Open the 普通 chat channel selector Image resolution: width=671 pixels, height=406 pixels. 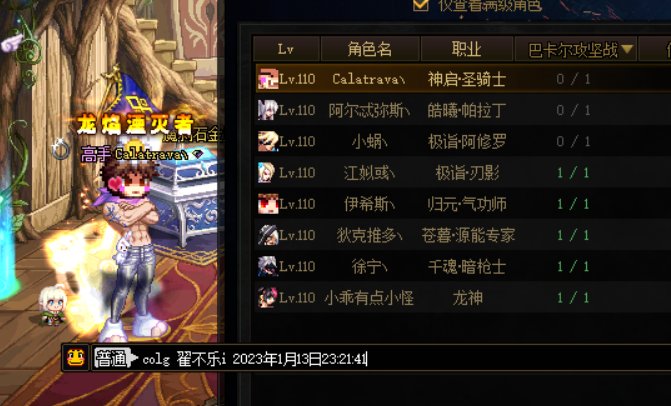coord(113,358)
